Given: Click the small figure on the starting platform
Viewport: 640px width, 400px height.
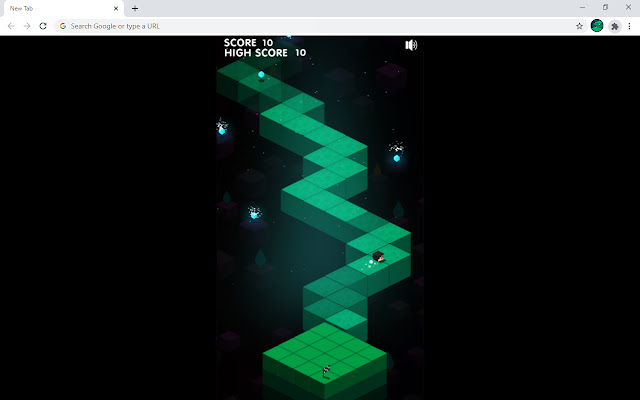Looking at the screenshot, I should [x=326, y=371].
